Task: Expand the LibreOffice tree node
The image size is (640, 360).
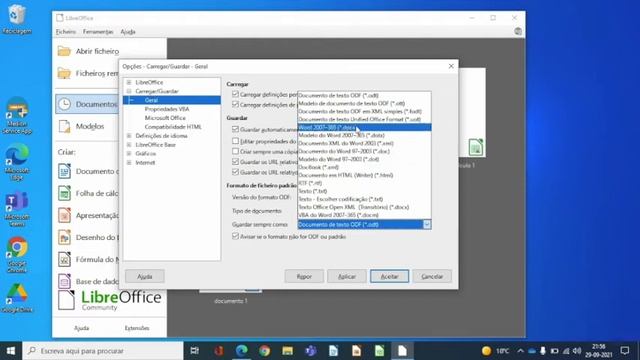Action: [129, 82]
